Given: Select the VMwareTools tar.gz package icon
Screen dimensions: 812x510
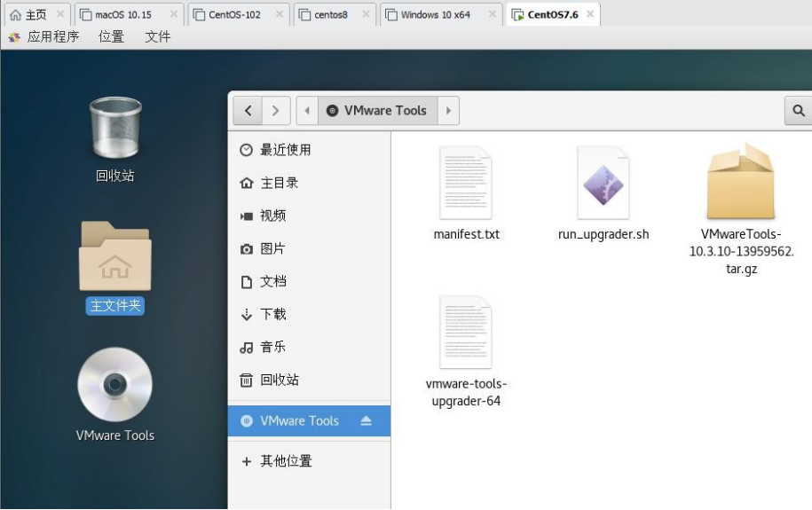Looking at the screenshot, I should click(740, 181).
